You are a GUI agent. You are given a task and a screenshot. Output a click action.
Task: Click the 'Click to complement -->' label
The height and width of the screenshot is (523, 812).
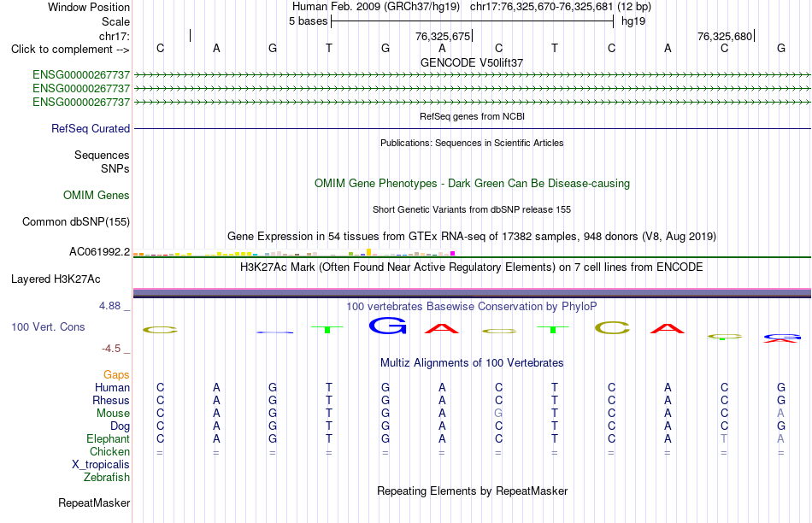[x=70, y=50]
